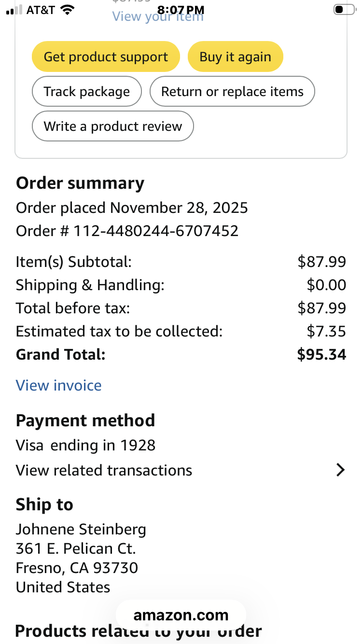The height and width of the screenshot is (644, 362).
Task: Tap the status bar clock 8:07 PM
Action: pos(181,10)
